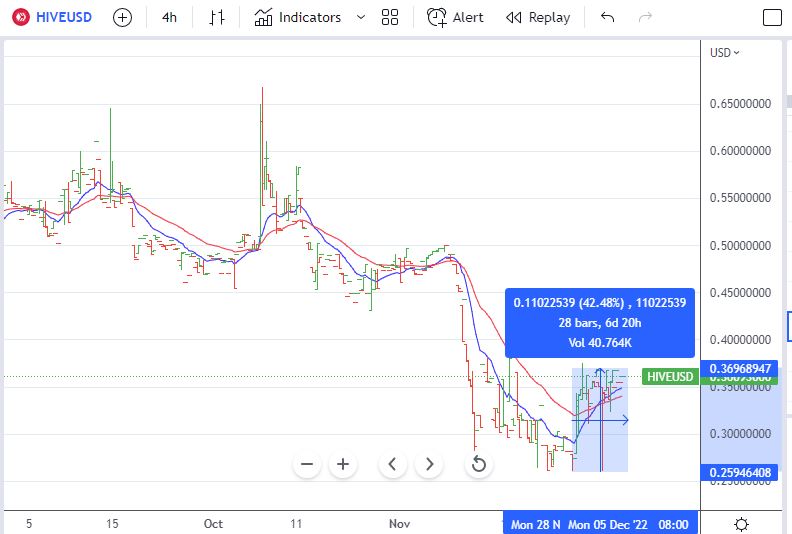792x534 pixels.
Task: Open the indicator templates grid icon
Action: click(390, 18)
